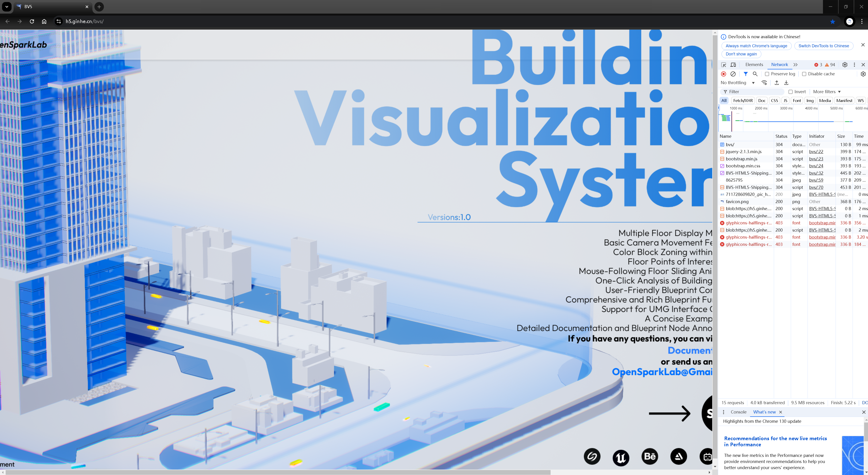Activate the inspect element picker icon
Screen dimensions: 868x475
tap(723, 65)
